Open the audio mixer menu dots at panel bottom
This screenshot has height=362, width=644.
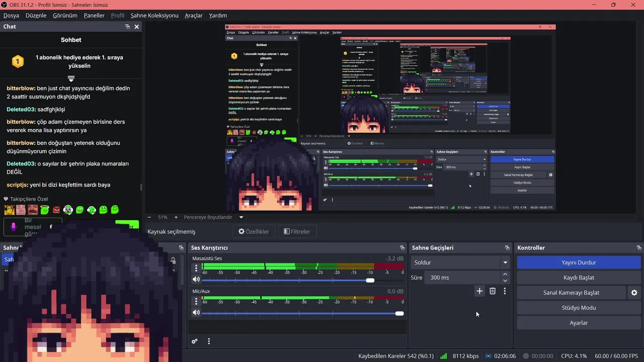209,341
